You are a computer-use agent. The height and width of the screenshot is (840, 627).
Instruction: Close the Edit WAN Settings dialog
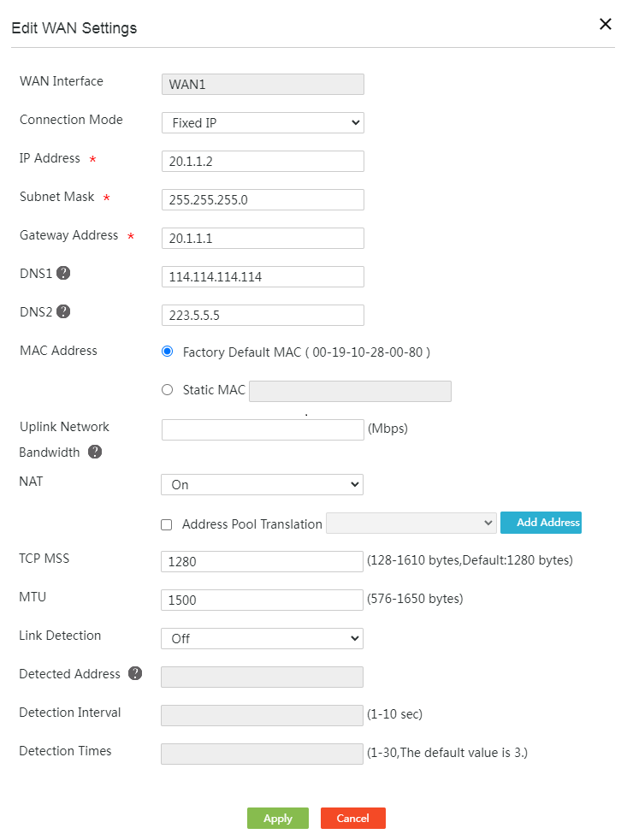pos(606,24)
